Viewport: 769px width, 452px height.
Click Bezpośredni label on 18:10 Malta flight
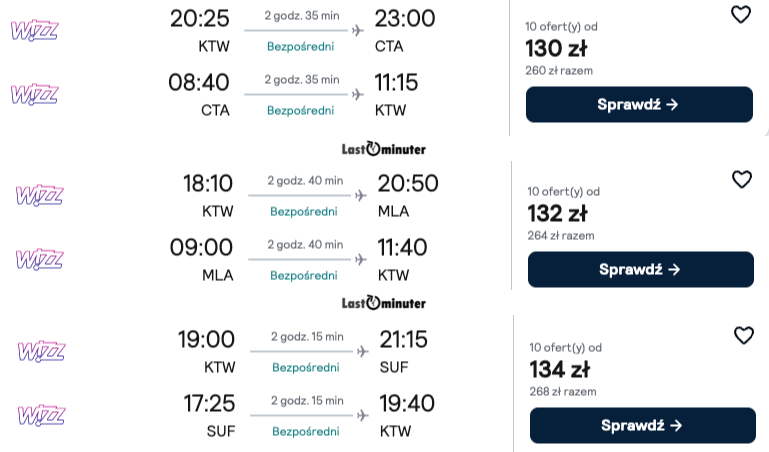coord(303,211)
